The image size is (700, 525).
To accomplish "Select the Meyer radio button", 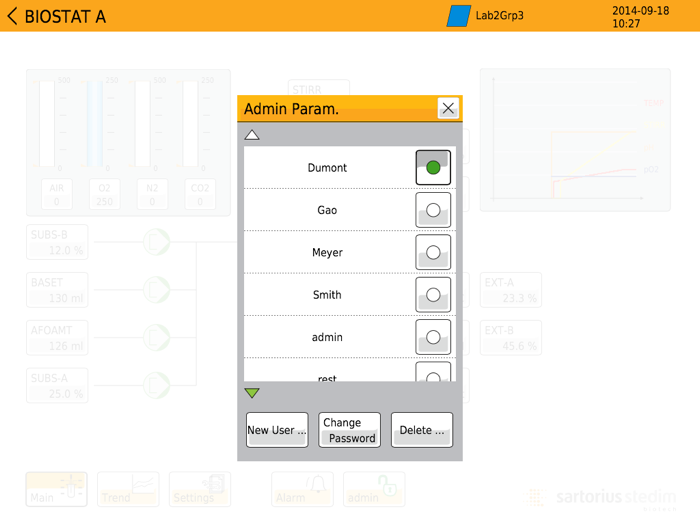I will tap(433, 252).
